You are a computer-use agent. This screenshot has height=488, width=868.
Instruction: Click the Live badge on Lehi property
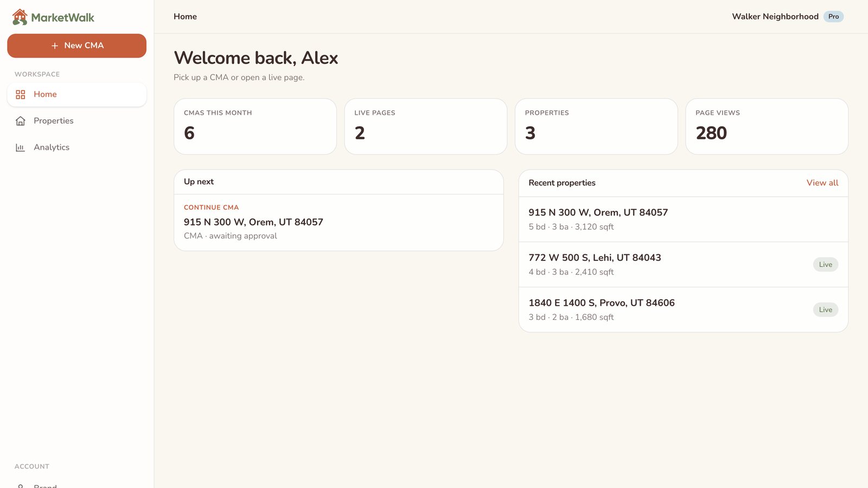825,265
